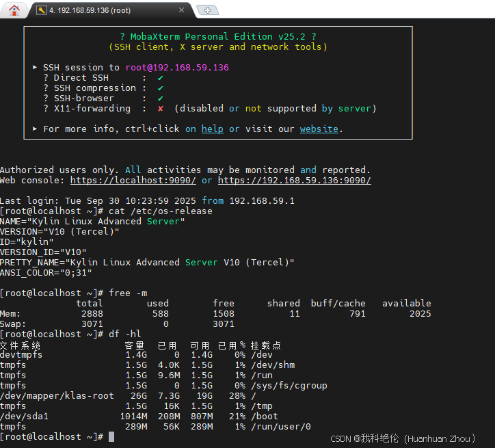Click the VERSION="V10 (Tercel)" line

coord(59,231)
